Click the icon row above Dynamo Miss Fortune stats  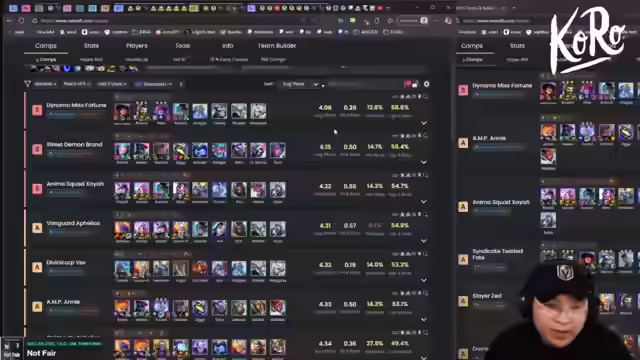coord(410,97)
